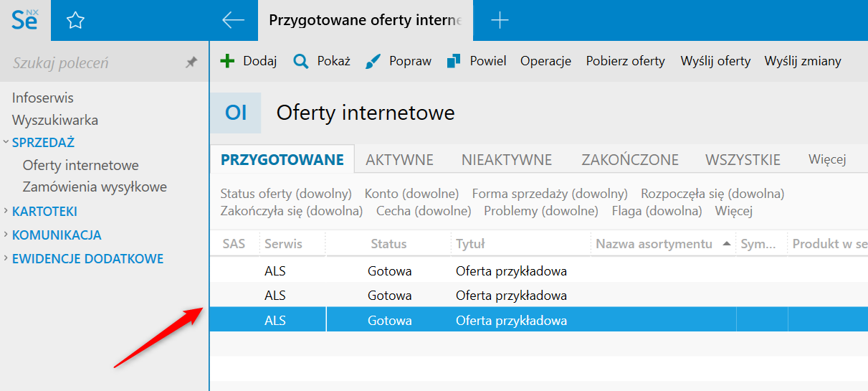Sort by Nazwa asortymentu column header

point(654,244)
